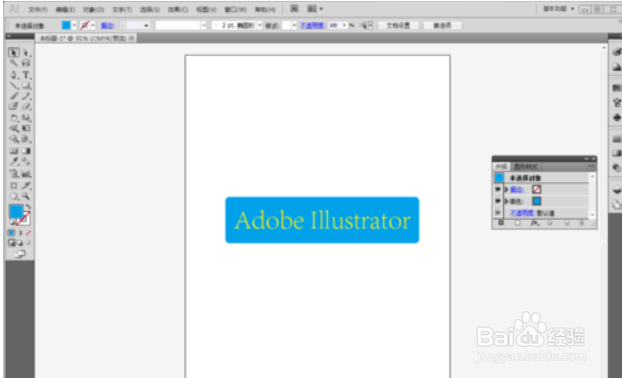Open stroke color dropdown in control bar
The width and height of the screenshot is (622, 378).
93,25
